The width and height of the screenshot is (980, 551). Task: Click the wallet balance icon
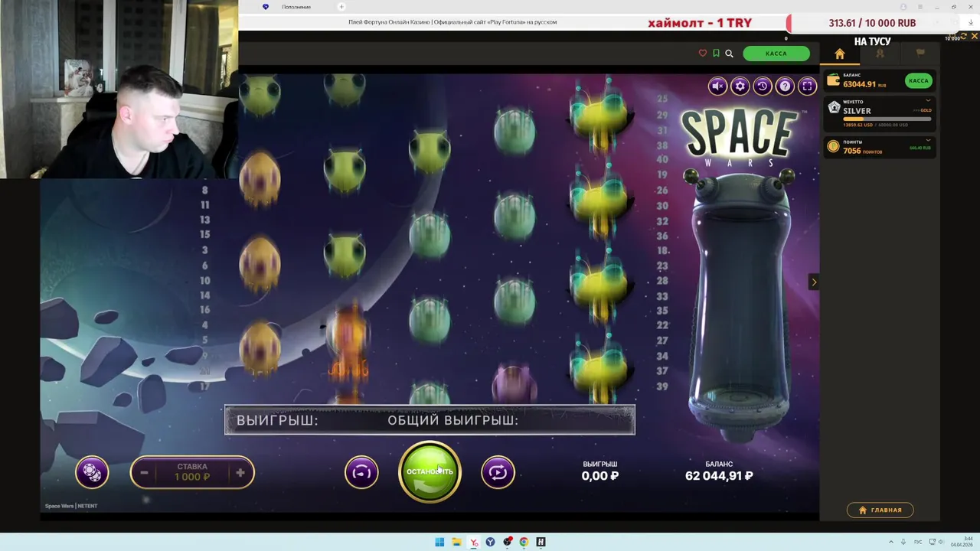pos(834,80)
